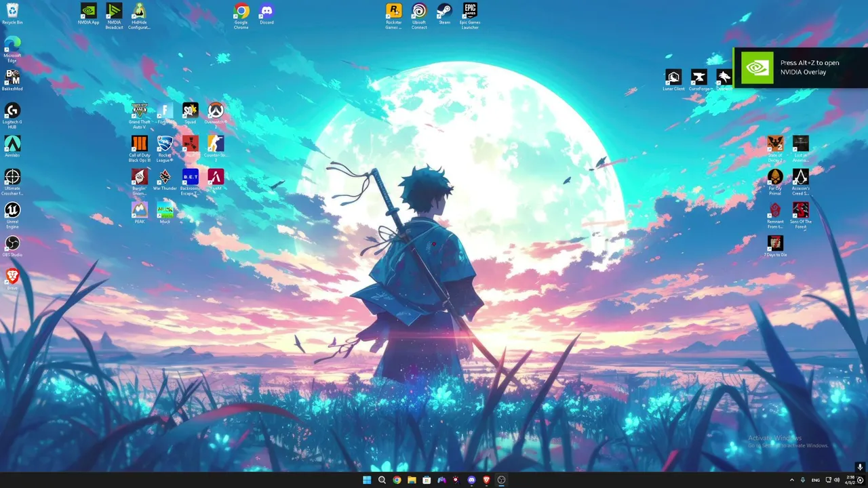
Task: Open the Overwolf desktop shortcut
Action: point(724,80)
